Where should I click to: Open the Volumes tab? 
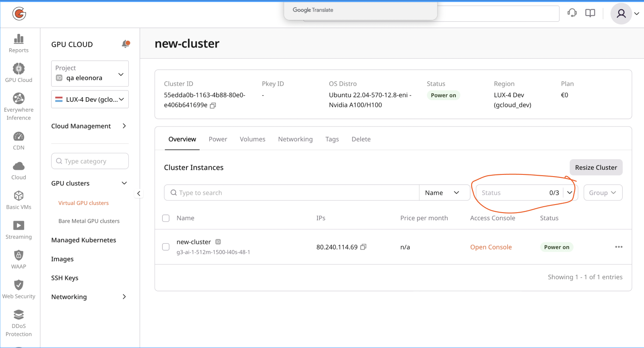252,139
